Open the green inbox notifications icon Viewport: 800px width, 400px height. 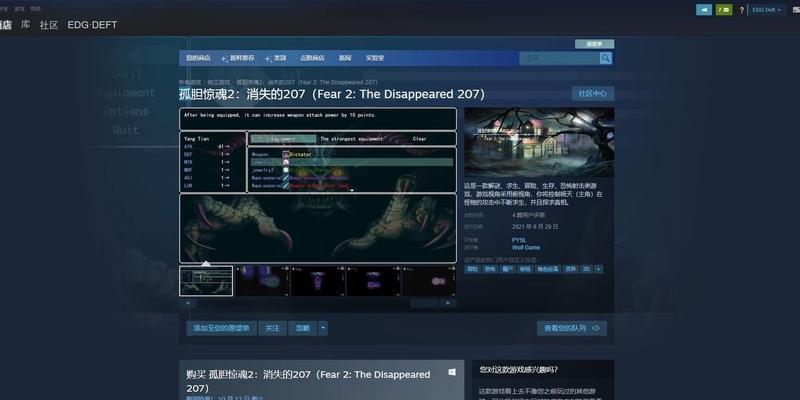tap(723, 10)
